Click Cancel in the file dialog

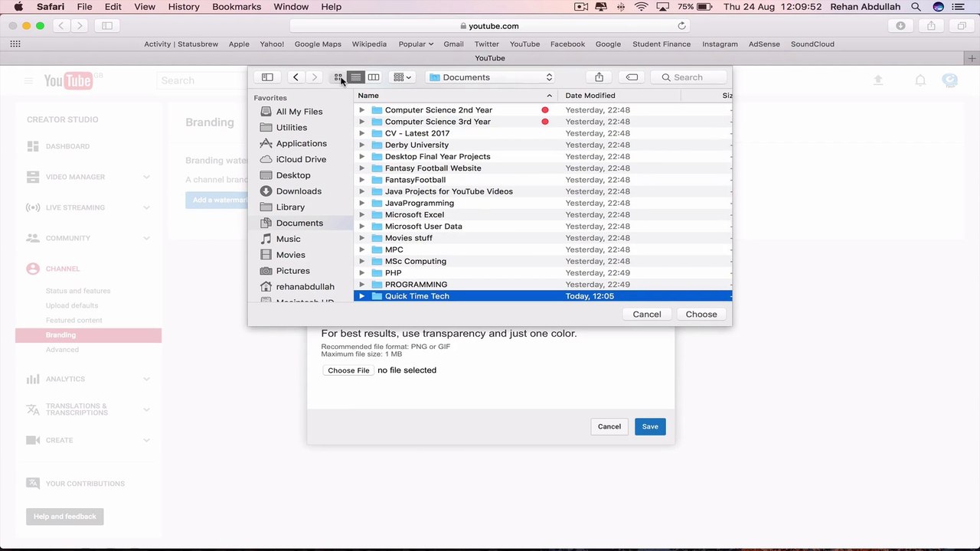(647, 315)
